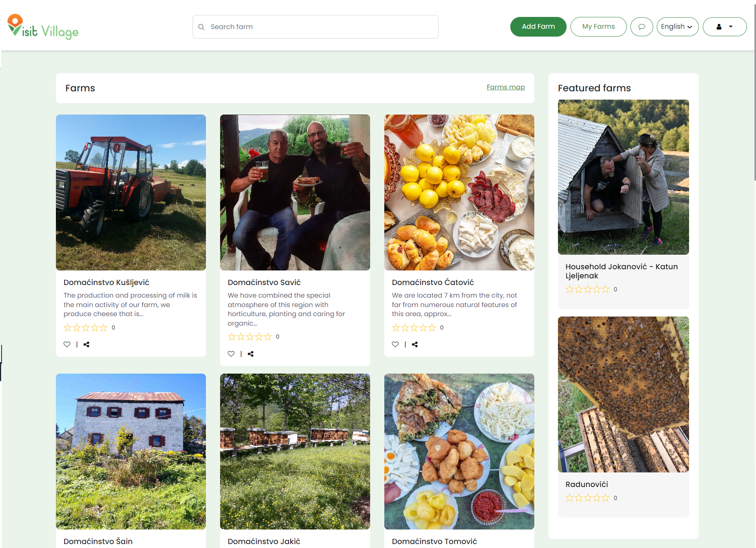Expand the user account menu
This screenshot has height=548, width=756.
(724, 27)
